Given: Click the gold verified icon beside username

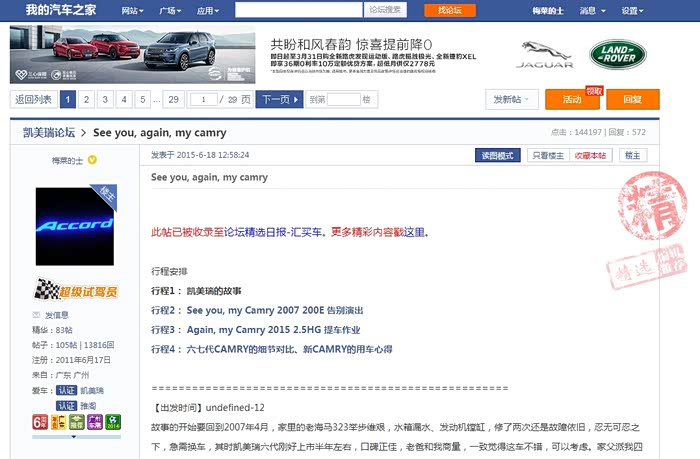Looking at the screenshot, I should tap(92, 159).
